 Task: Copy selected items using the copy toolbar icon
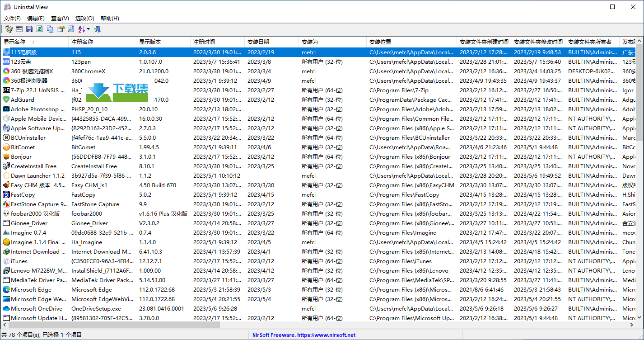point(50,29)
